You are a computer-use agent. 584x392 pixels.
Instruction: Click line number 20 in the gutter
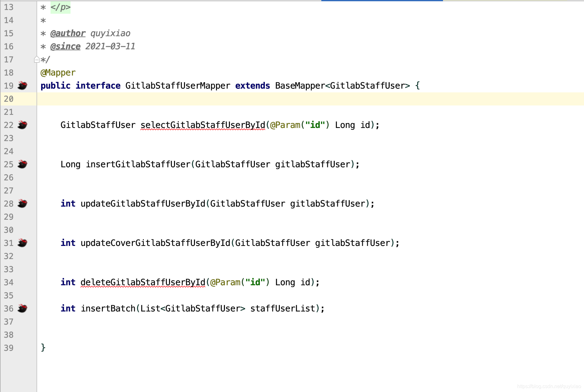[x=9, y=99]
